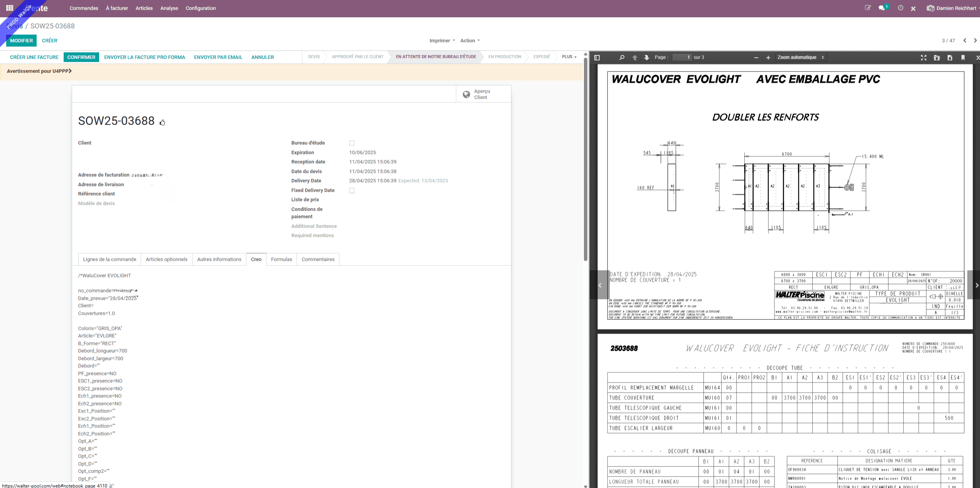This screenshot has height=488, width=980.
Task: Open the activities clock icon
Action: (x=901, y=8)
